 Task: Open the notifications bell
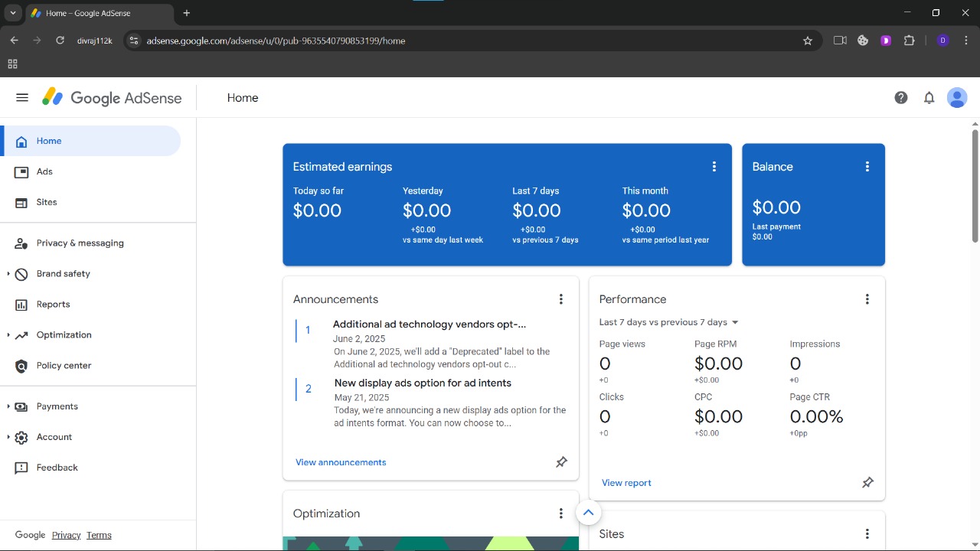point(929,98)
